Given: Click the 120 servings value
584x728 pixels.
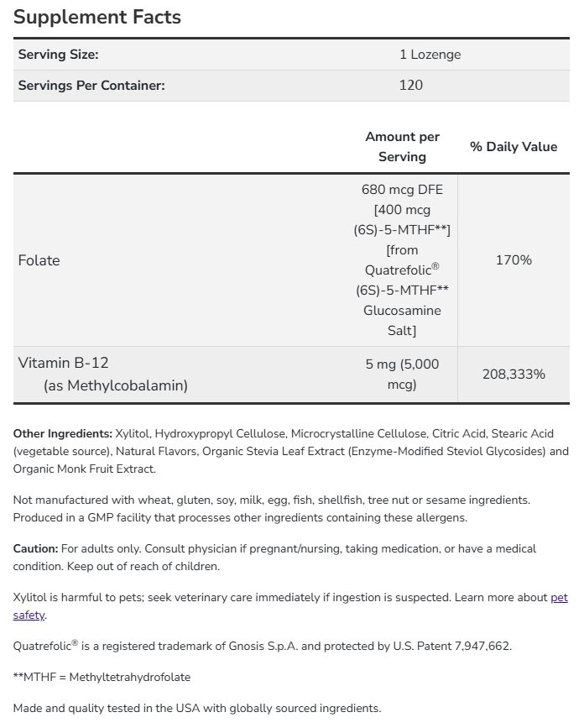Looking at the screenshot, I should (411, 85).
